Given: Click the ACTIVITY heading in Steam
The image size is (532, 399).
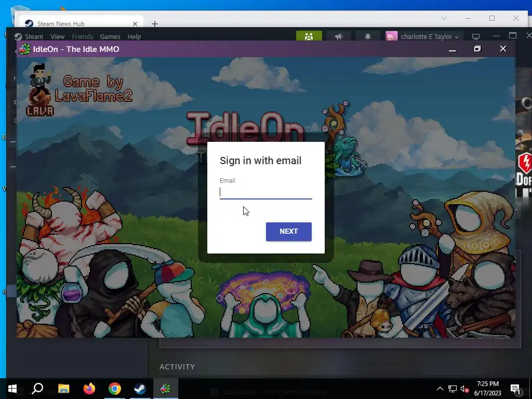Looking at the screenshot, I should tap(177, 367).
